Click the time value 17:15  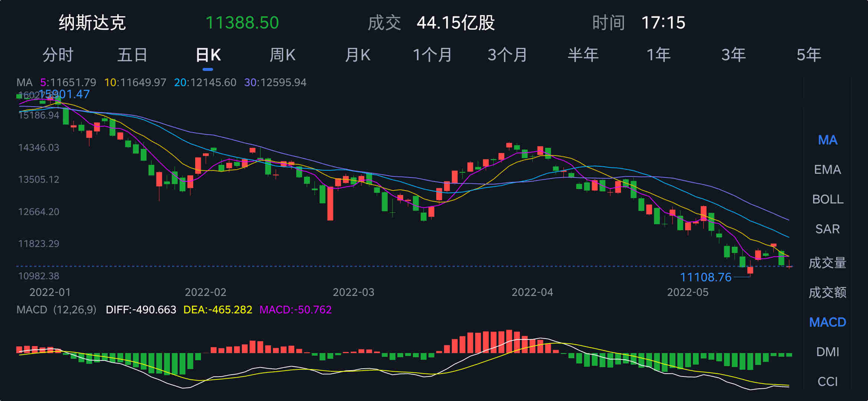coord(663,23)
